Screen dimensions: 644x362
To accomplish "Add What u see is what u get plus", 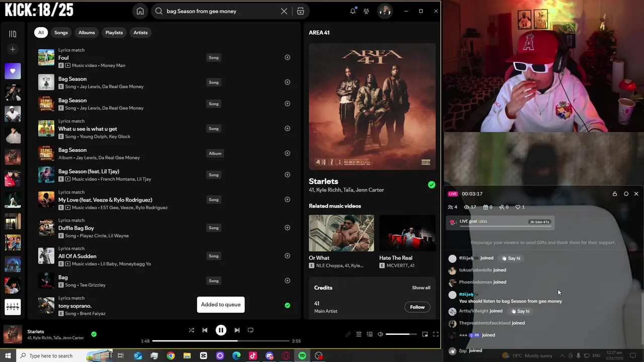I will [287, 128].
